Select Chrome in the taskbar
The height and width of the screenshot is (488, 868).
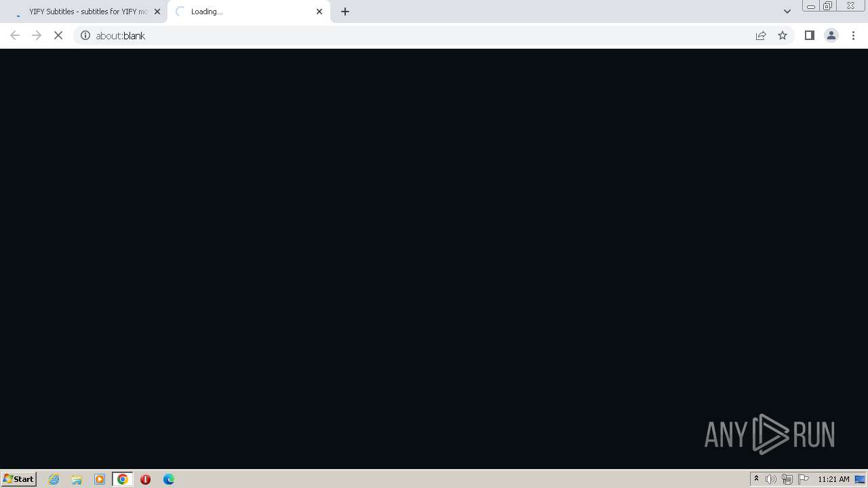(x=123, y=479)
